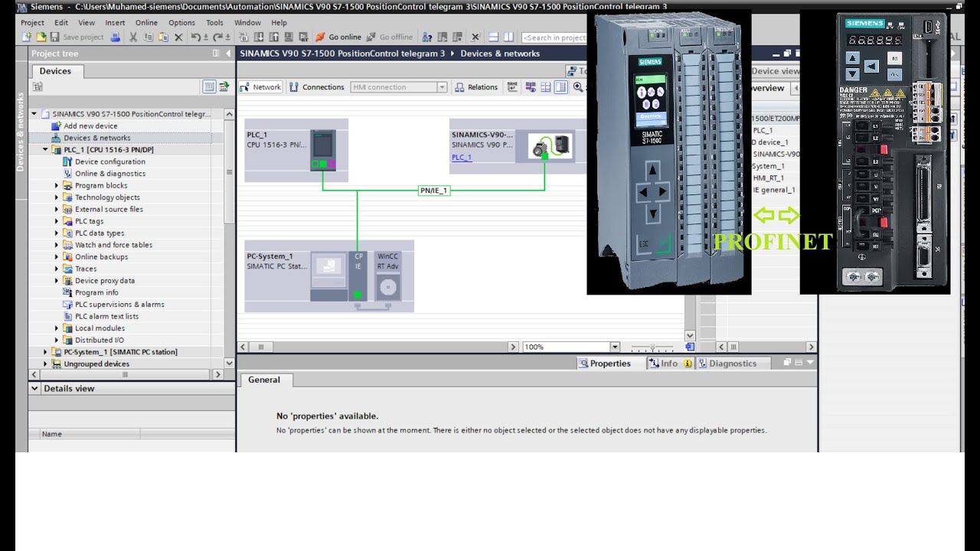Open the Project menu
The image size is (980, 551).
[x=32, y=23]
